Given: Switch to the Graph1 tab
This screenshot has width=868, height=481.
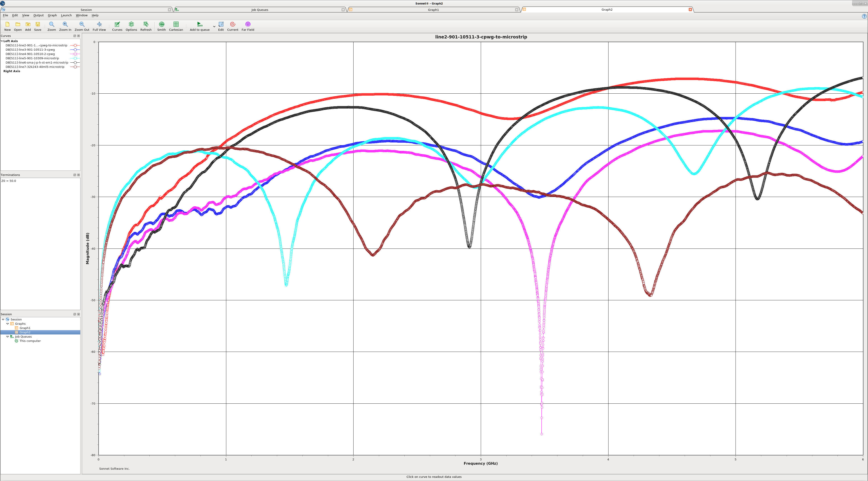Looking at the screenshot, I should [x=433, y=10].
